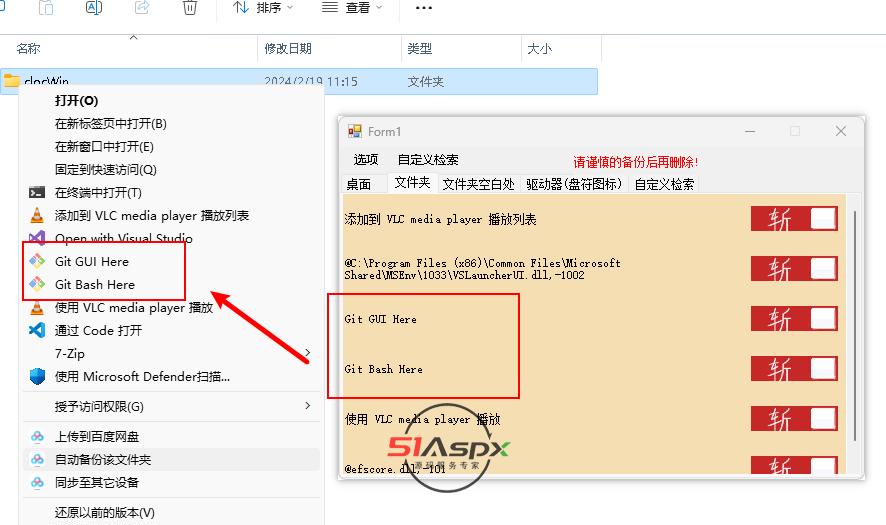Choose 在新窗口中打开(E) menu entry
The image size is (886, 525).
click(104, 147)
